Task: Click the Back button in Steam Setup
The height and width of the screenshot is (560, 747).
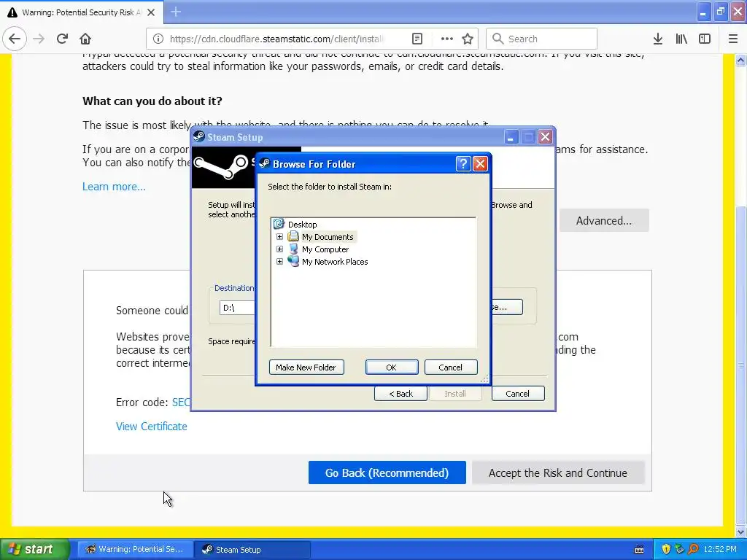Action: [x=400, y=394]
